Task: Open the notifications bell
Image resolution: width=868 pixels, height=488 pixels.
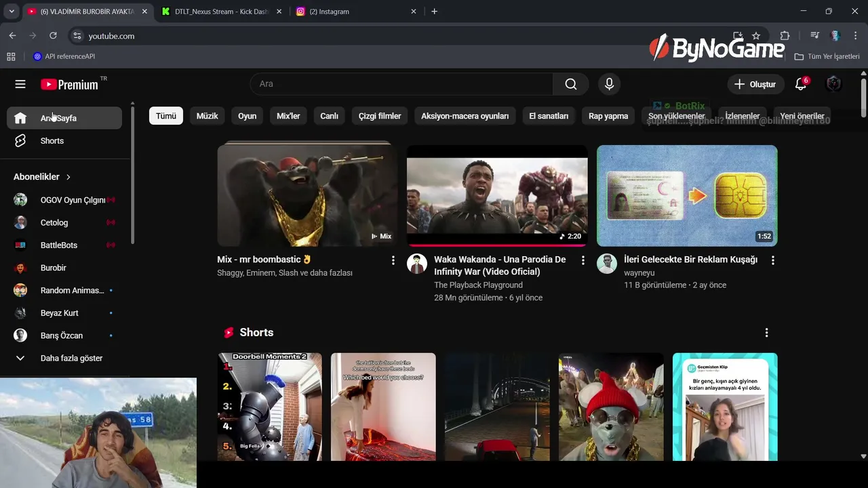Action: coord(801,84)
